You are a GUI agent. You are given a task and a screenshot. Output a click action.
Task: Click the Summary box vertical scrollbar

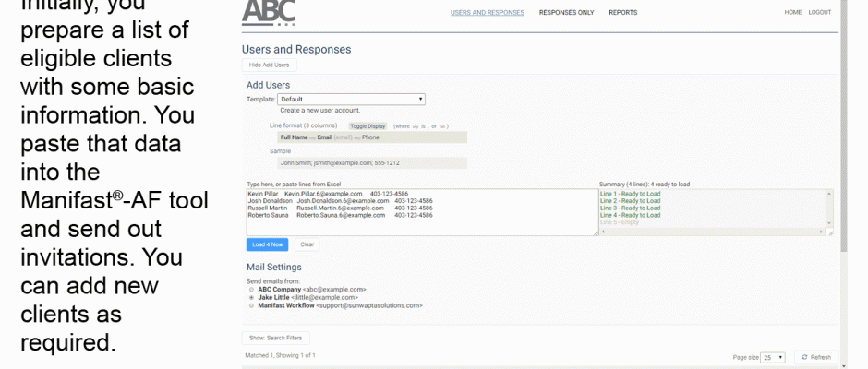coord(828,208)
